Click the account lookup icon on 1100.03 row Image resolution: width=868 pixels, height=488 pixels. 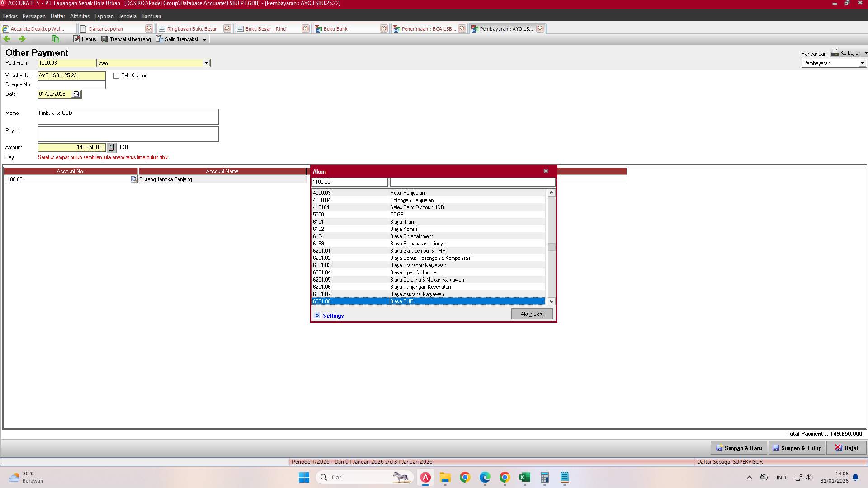click(x=134, y=179)
